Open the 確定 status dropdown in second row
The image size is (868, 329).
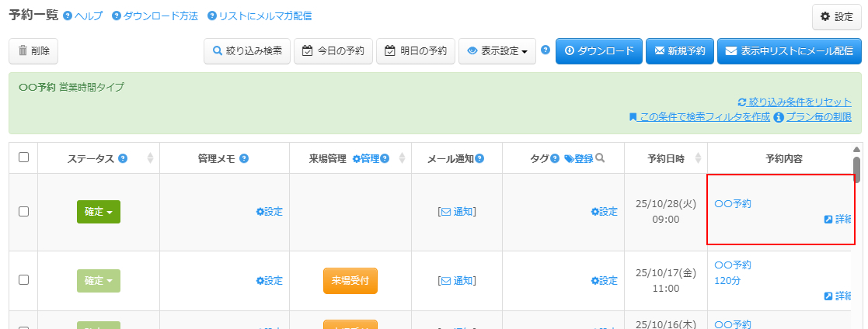tap(99, 280)
